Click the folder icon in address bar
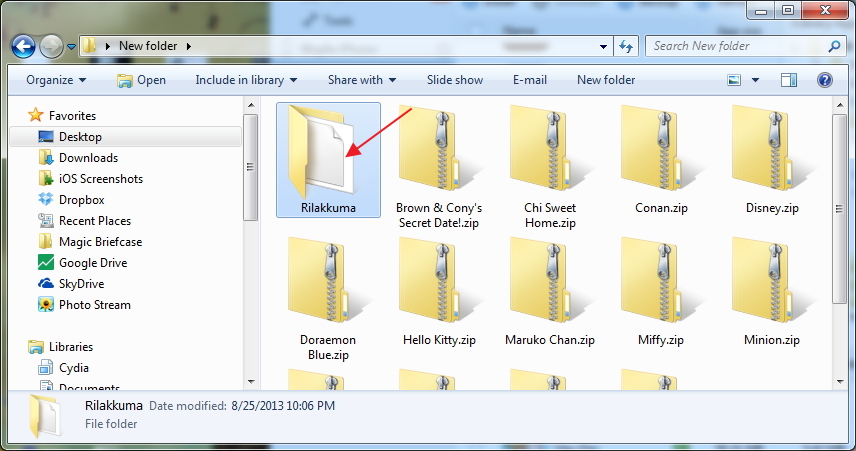856x451 pixels. coord(90,46)
